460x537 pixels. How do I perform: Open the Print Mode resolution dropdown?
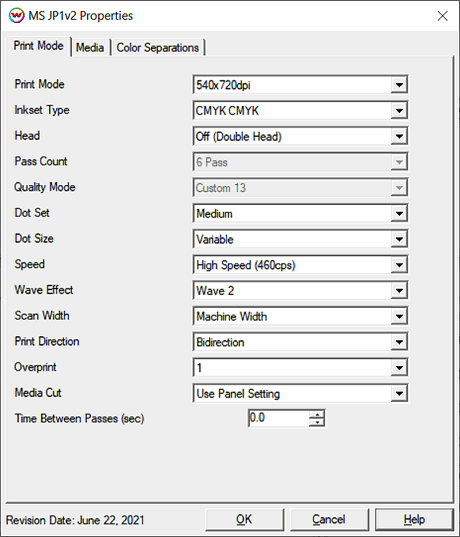coord(300,85)
